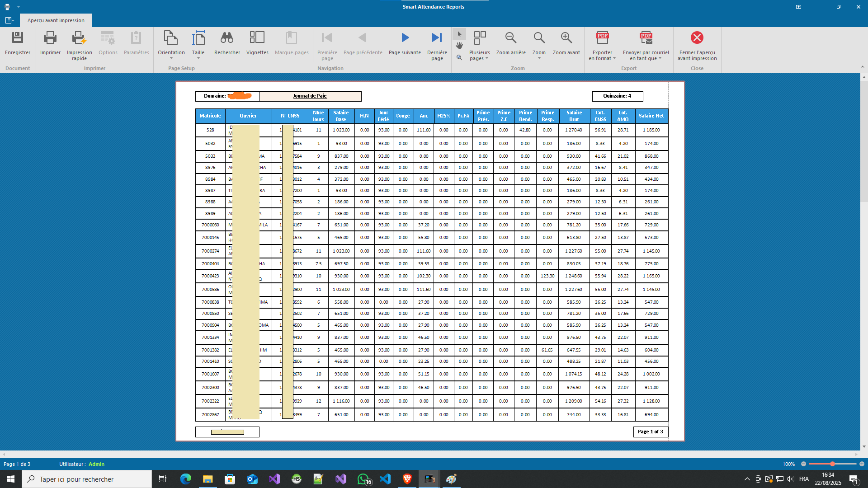Select the Aperçu avant impression tab
Screen dimensions: 868x488
[56, 20]
